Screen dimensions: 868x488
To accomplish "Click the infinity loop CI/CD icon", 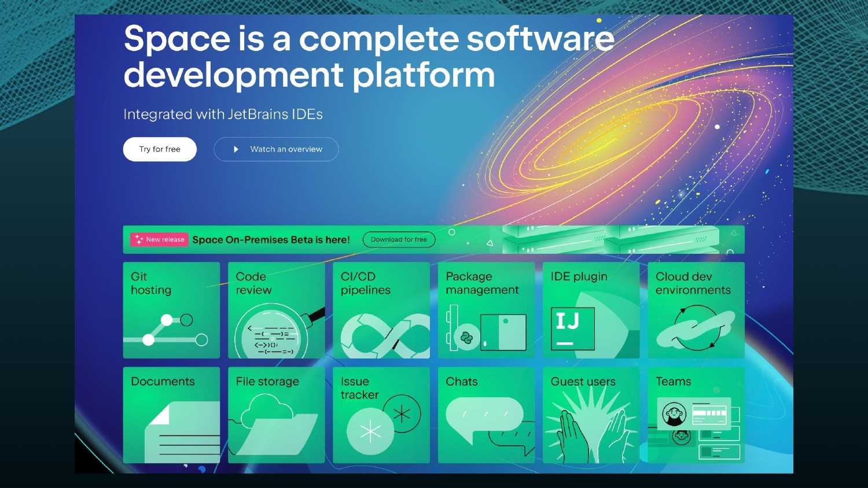I will [385, 335].
